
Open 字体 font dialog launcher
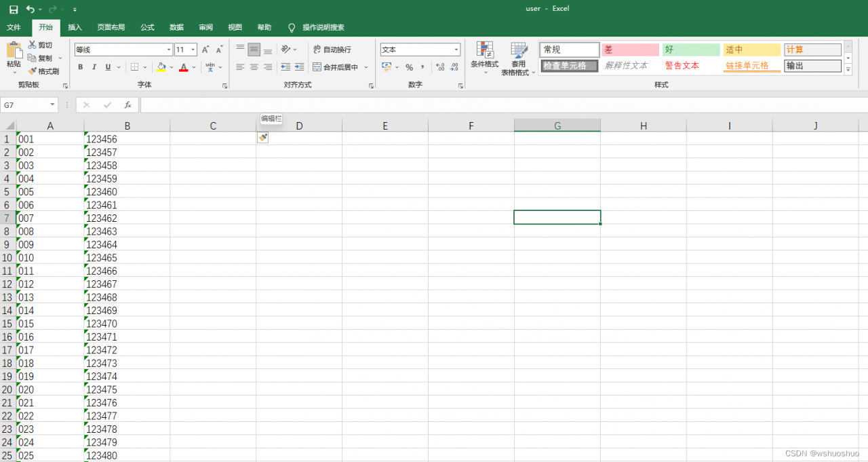pos(224,86)
